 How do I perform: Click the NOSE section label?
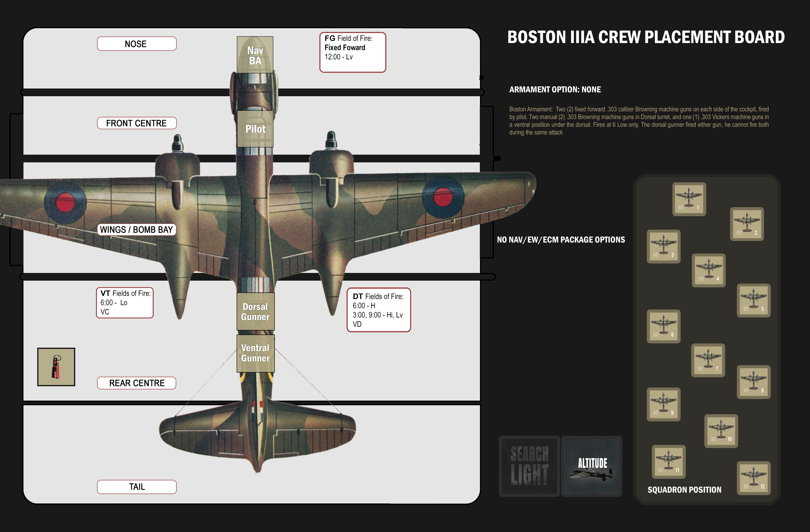(137, 44)
